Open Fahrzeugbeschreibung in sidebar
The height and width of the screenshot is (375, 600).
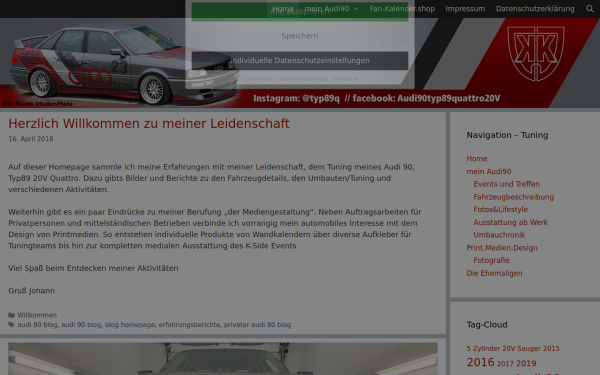pyautogui.click(x=514, y=197)
